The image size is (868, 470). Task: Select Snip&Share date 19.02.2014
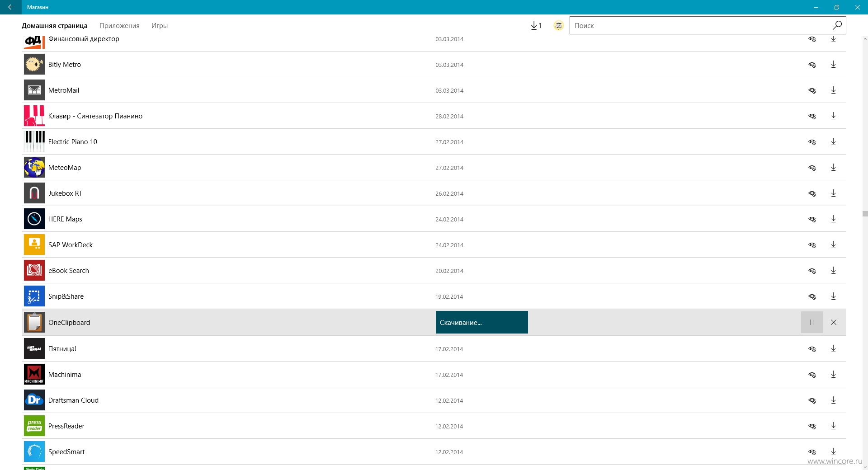click(449, 297)
